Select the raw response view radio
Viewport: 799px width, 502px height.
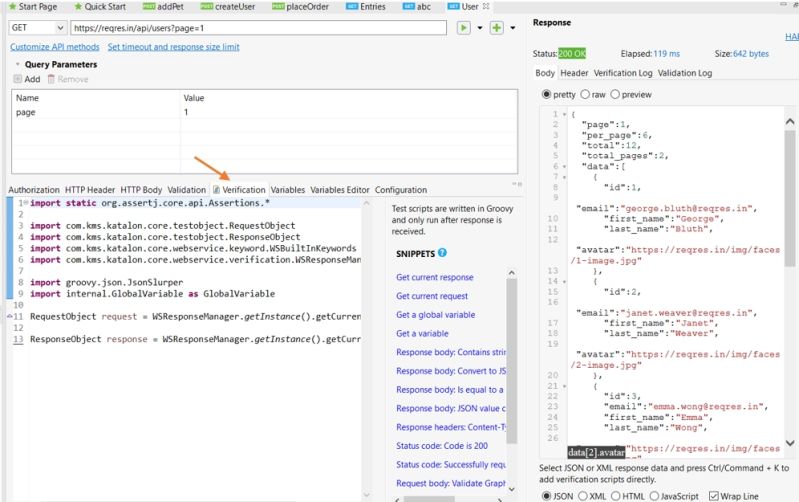[x=585, y=94]
